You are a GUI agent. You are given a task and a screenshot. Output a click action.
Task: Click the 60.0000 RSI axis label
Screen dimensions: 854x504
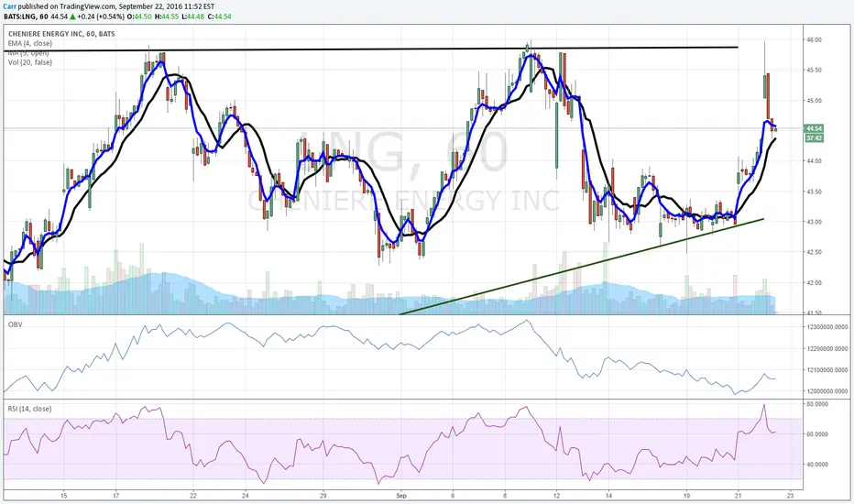click(x=817, y=434)
